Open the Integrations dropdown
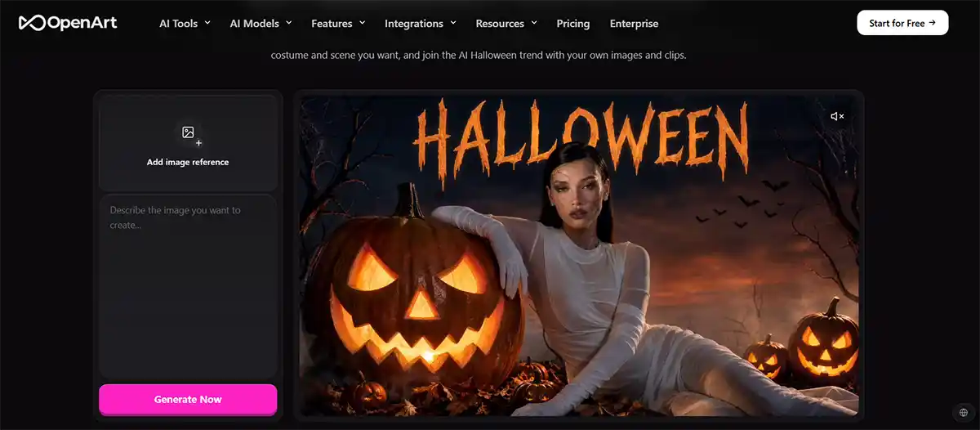The height and width of the screenshot is (430, 980). 421,24
